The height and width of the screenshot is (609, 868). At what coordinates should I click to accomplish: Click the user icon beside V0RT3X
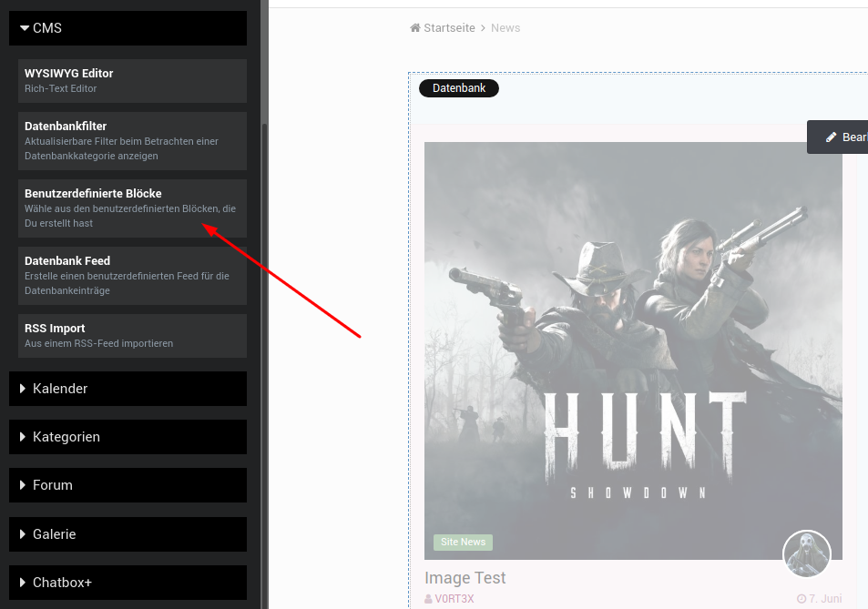[x=428, y=599]
